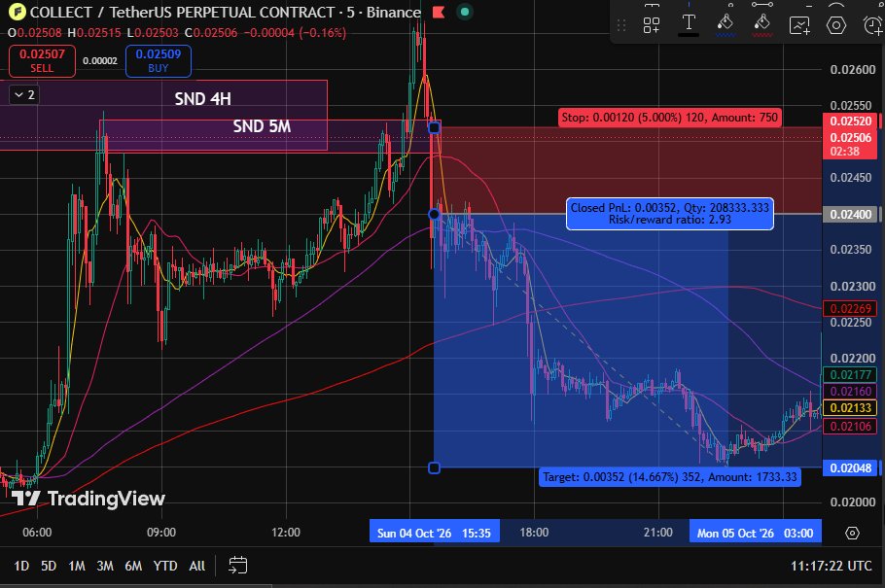885x588 pixels.
Task: Click the stop-level square handle of the short position
Action: point(434,128)
